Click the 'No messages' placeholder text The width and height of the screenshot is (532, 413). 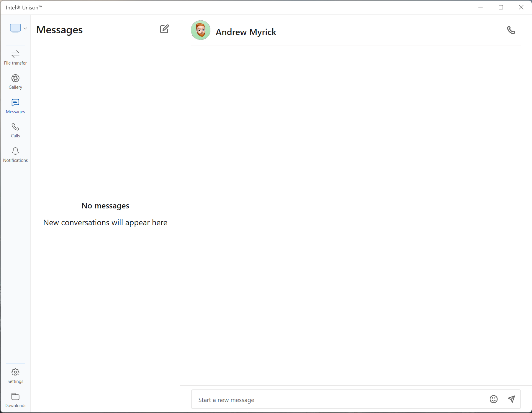click(x=105, y=206)
